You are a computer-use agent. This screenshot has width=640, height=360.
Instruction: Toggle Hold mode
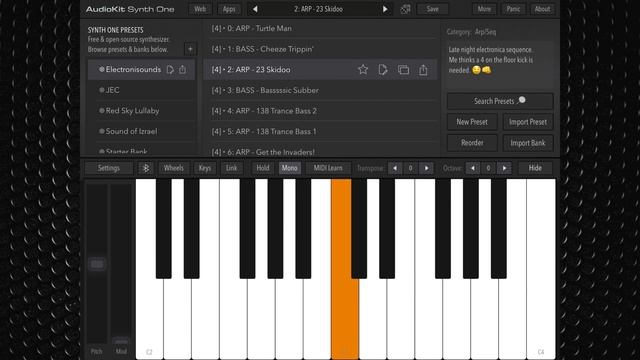click(263, 168)
